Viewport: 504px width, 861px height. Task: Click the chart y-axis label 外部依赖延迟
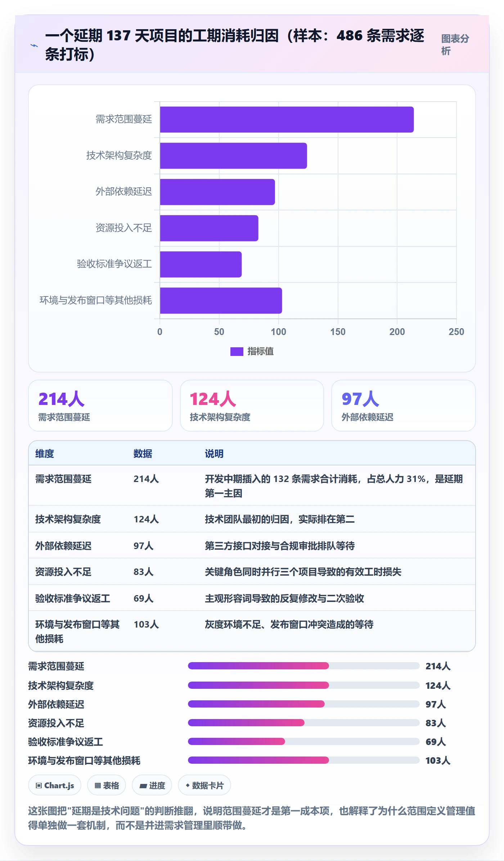point(124,192)
